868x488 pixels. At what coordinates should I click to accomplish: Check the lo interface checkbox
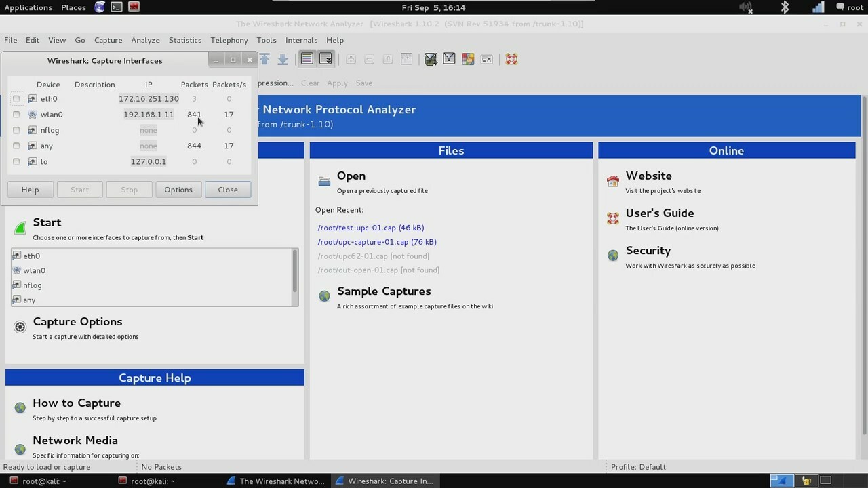(x=16, y=161)
